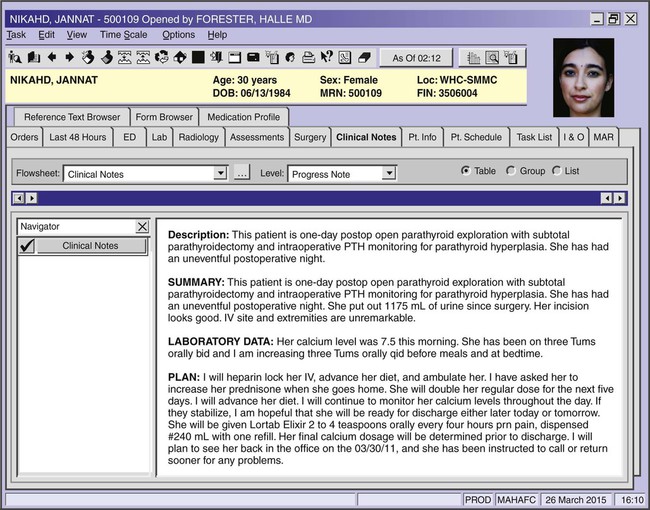Click the back arrow toolbar icon

51,57
